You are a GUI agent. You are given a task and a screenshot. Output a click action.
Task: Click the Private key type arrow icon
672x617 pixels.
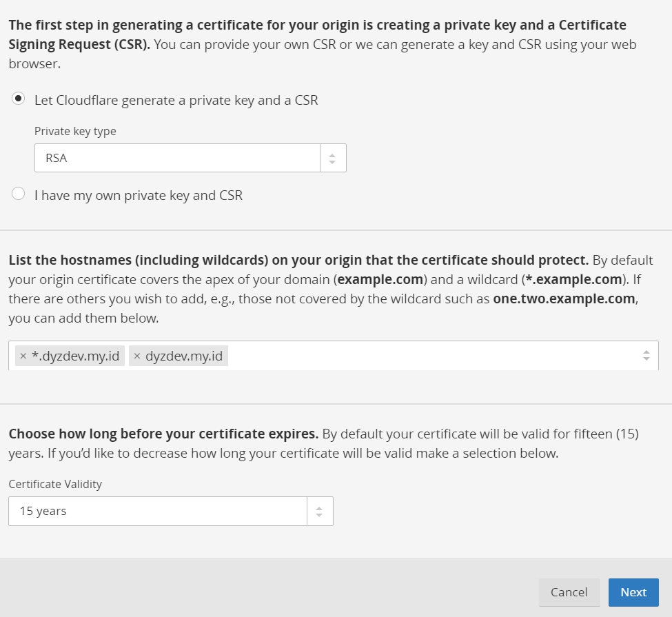(x=332, y=159)
